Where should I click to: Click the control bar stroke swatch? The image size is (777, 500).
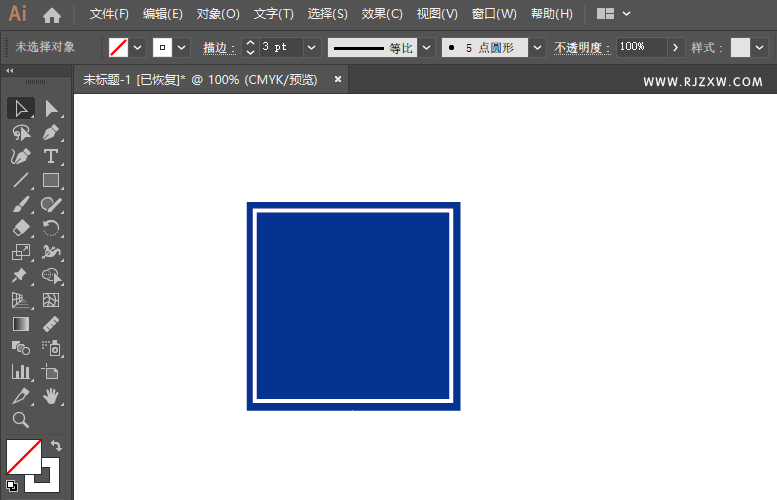(162, 48)
